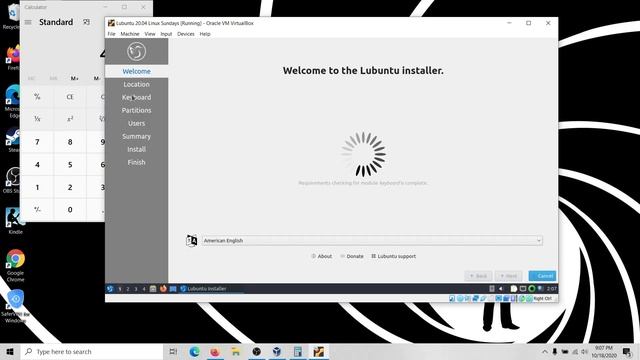Click the Windows Start button

[x=10, y=351]
